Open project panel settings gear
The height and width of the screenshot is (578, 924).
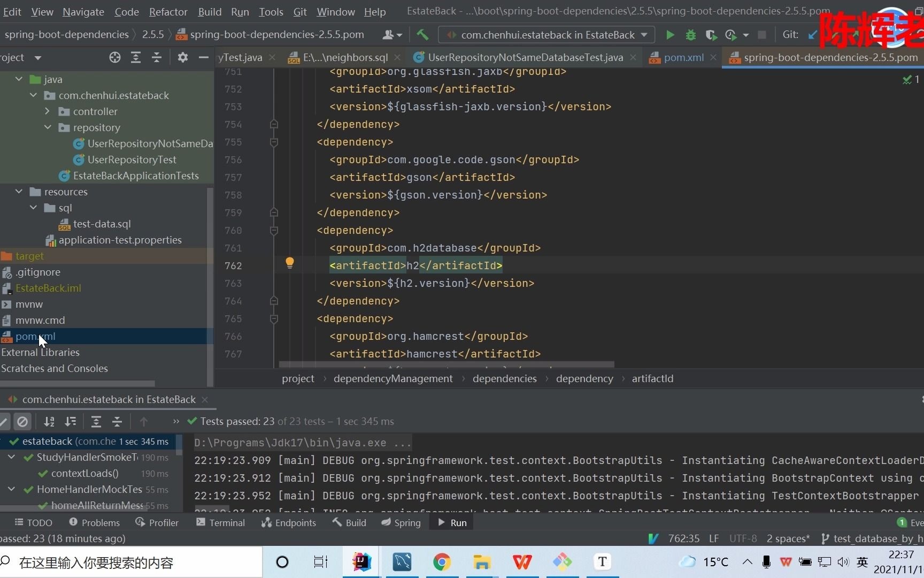point(183,58)
